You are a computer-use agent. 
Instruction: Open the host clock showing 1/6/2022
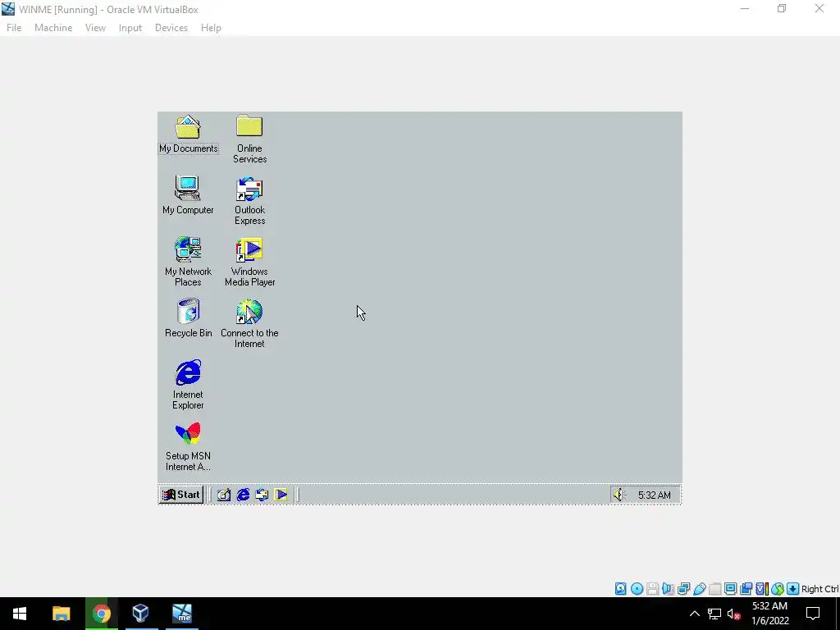pyautogui.click(x=769, y=614)
